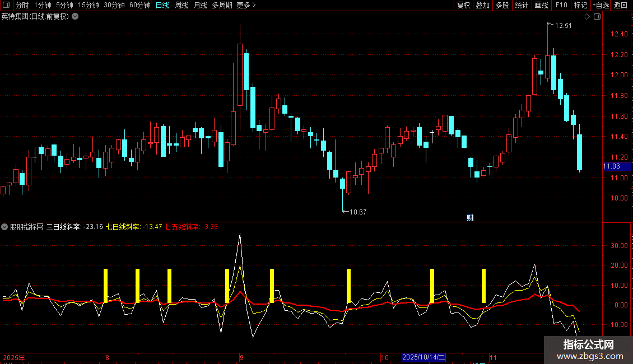
Task: Switch to 月线 monthly chart
Action: (x=200, y=5)
